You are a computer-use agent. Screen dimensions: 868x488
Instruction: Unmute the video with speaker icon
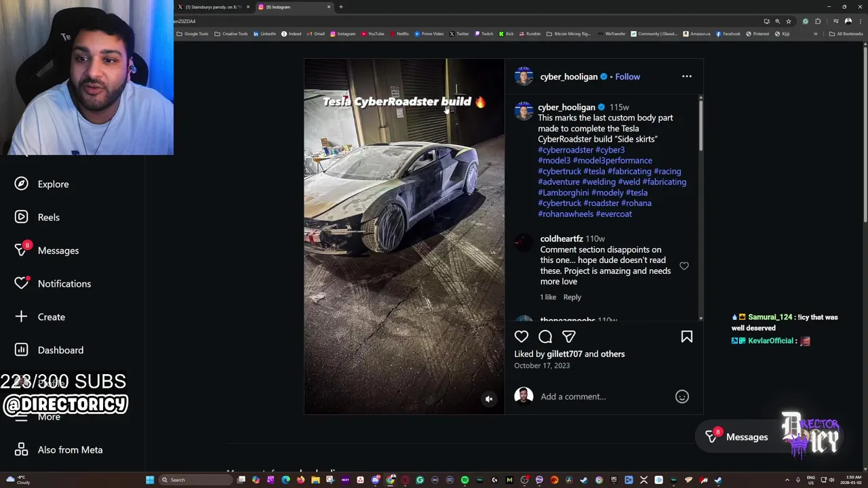[x=489, y=399]
